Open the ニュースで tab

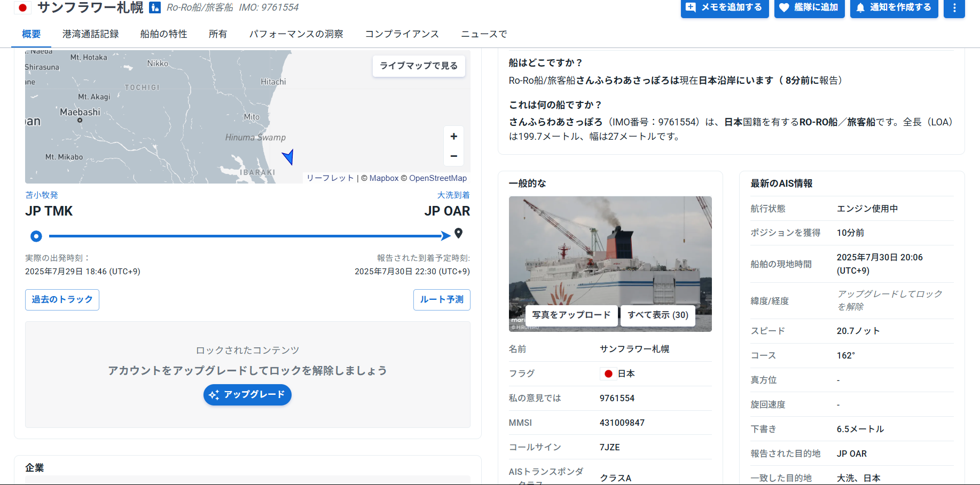pyautogui.click(x=484, y=34)
